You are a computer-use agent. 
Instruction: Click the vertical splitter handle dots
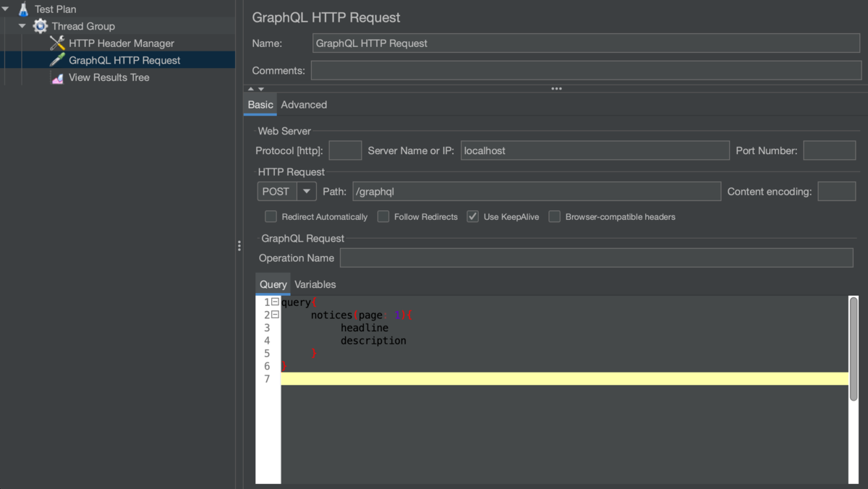239,246
